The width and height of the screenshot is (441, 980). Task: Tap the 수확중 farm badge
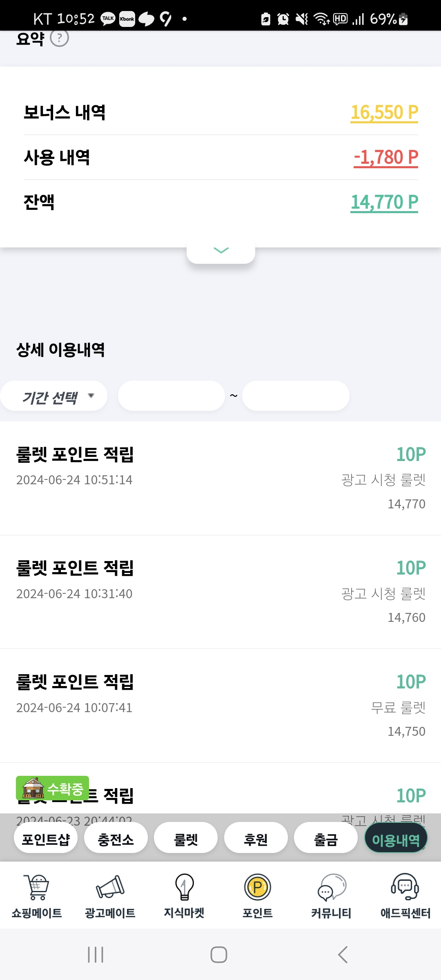point(52,788)
